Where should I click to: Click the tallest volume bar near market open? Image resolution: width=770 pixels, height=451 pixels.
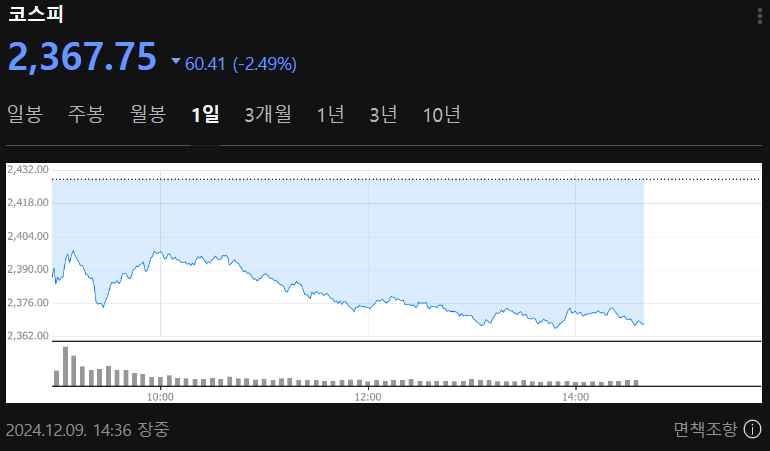click(x=65, y=366)
